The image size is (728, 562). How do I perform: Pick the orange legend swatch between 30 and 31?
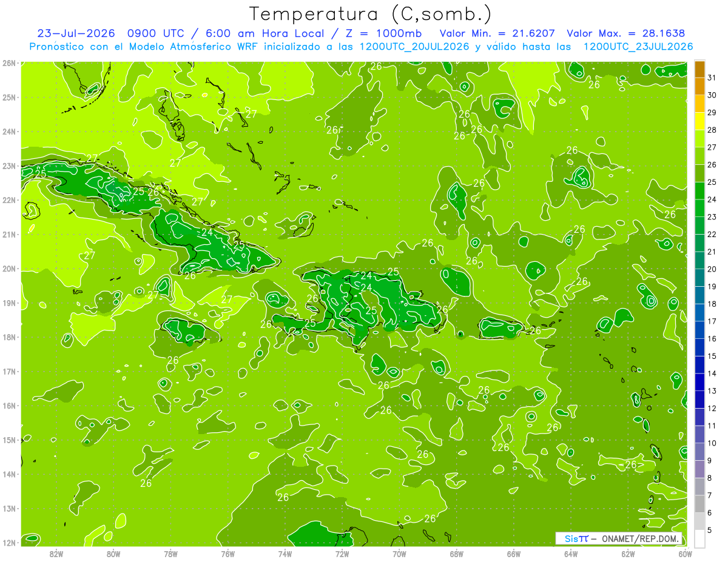click(x=699, y=86)
